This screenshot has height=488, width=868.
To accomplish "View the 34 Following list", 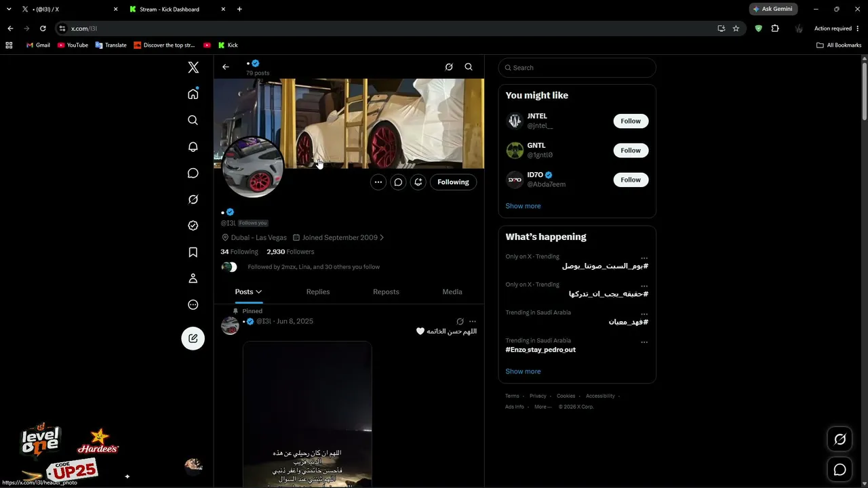I will point(239,252).
